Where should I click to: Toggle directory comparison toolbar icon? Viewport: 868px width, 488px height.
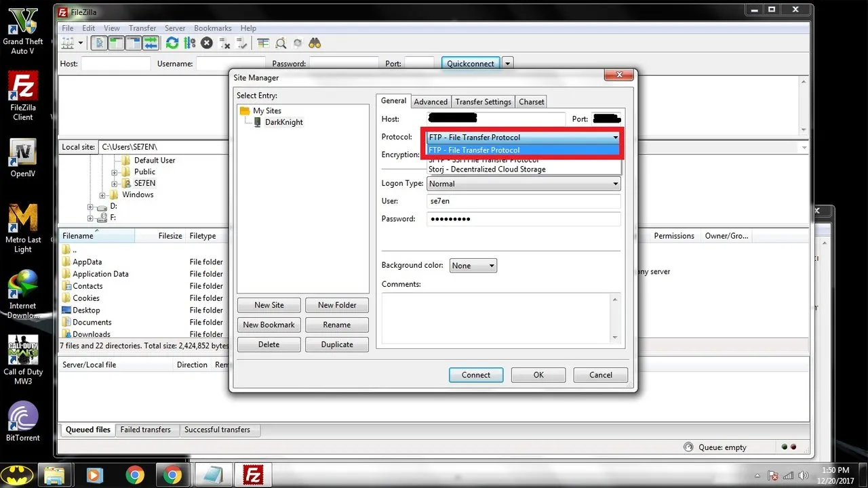pos(280,43)
